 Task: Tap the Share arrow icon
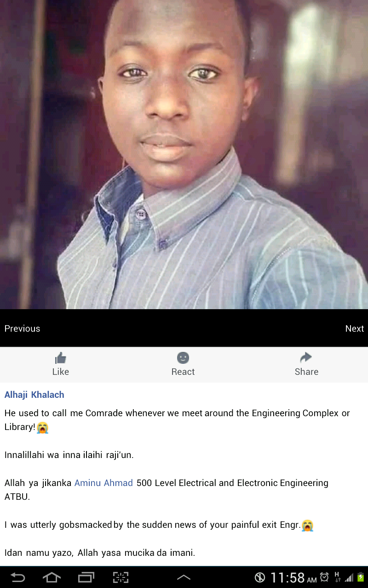[x=306, y=357]
